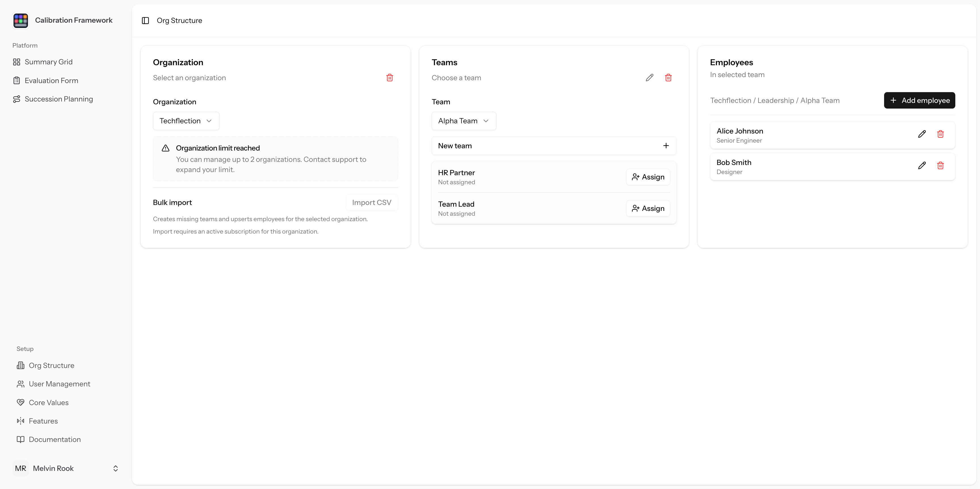Toggle the sidebar panel icon
The image size is (980, 489).
[x=145, y=20]
